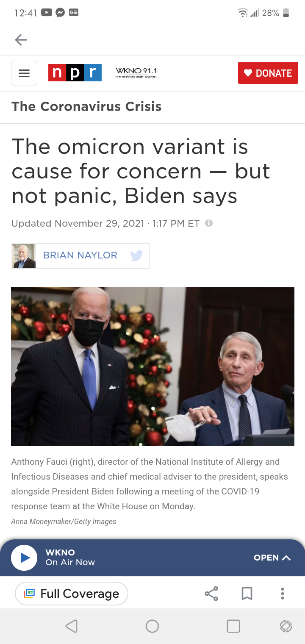Tap the info icon beside update time
Viewport: 305px width, 644px height.
tap(208, 223)
